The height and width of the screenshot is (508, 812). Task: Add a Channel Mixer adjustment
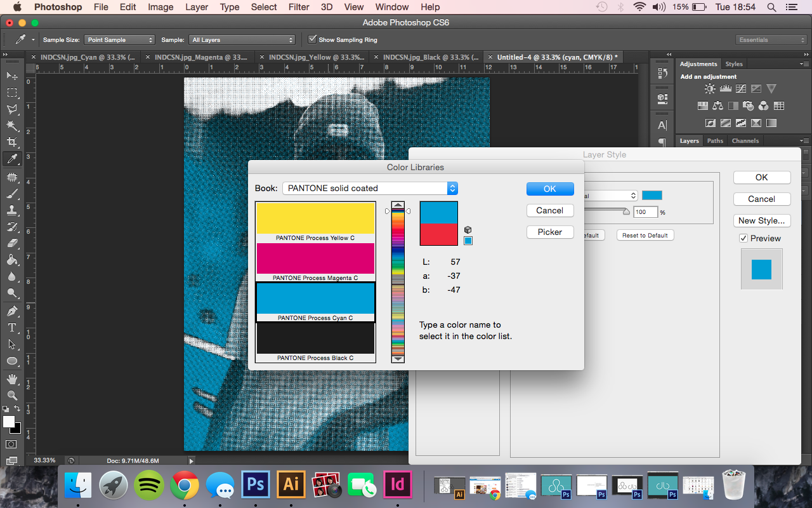[x=764, y=106]
